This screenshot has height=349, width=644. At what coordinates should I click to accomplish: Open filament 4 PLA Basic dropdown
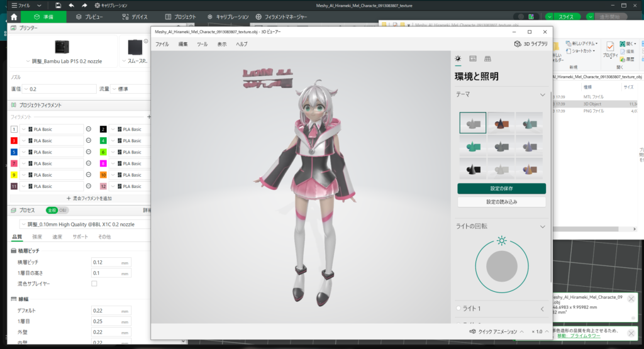pos(130,141)
